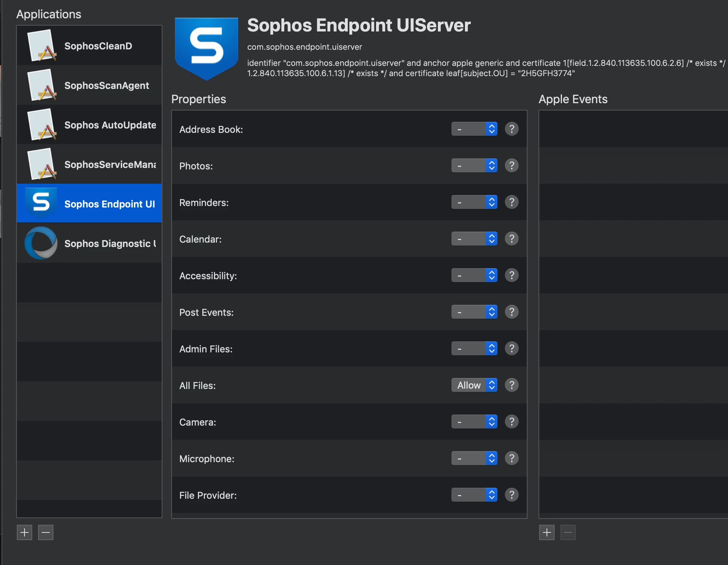Viewport: 728px width, 565px height.
Task: Click the help icon for Address Book
Action: (x=511, y=129)
